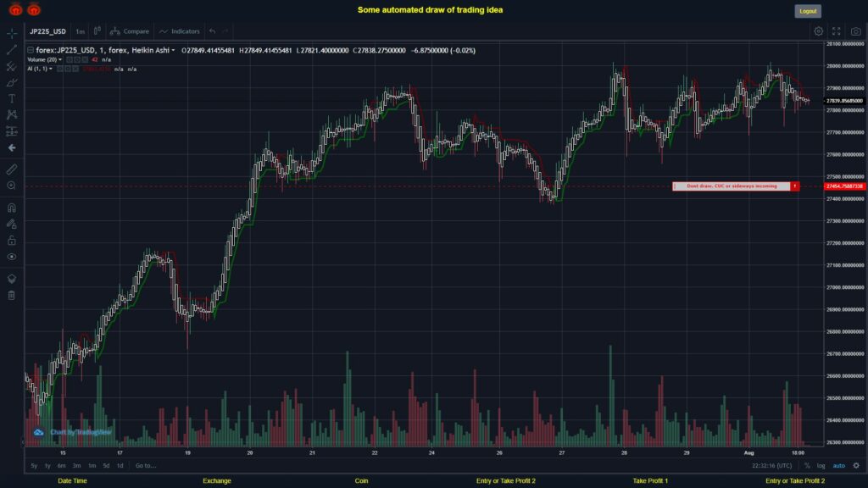This screenshot has height=488, width=868.
Task: Select the trend line drawing tool
Action: coord(12,50)
